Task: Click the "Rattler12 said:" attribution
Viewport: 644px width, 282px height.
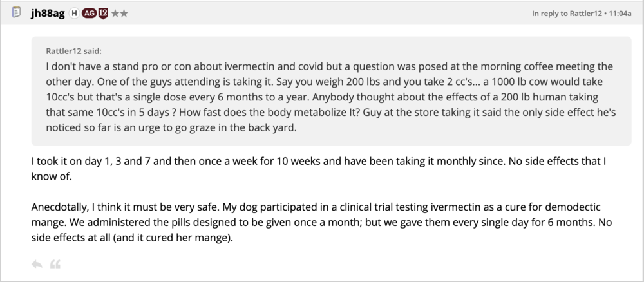Action: click(73, 51)
